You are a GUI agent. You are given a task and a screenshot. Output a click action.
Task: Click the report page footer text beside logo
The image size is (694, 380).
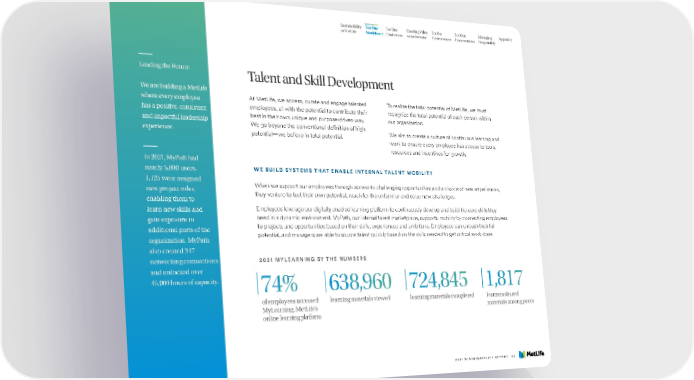(x=485, y=357)
